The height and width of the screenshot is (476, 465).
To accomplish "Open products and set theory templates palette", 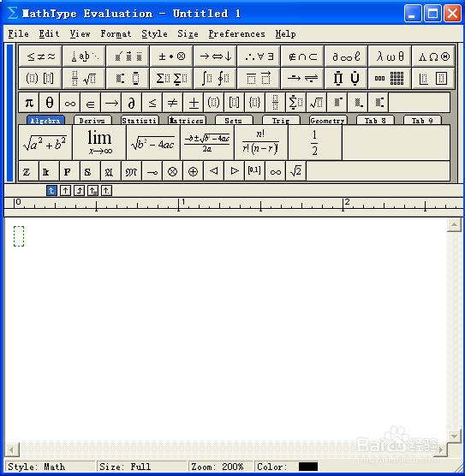I will pyautogui.click(x=346, y=78).
